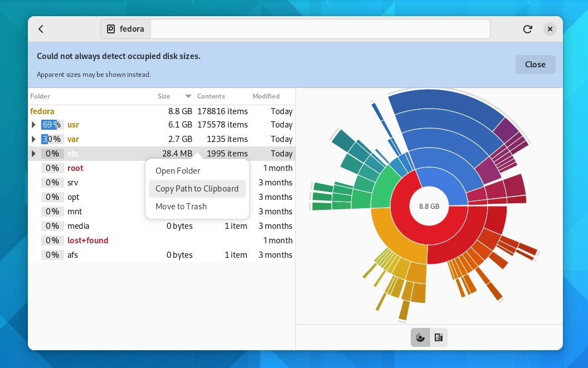
Task: Switch to rings chart view
Action: point(420,337)
